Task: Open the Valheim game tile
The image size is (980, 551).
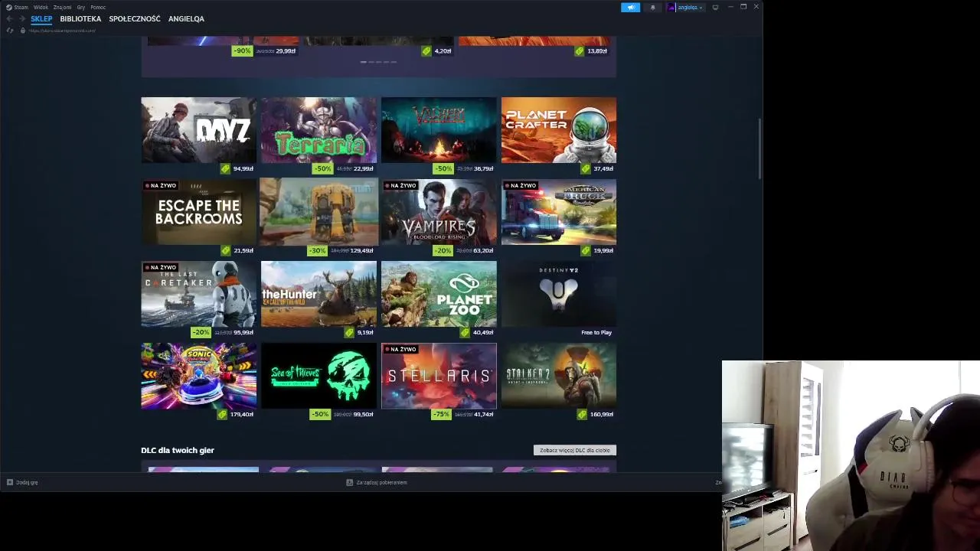Action: (439, 130)
